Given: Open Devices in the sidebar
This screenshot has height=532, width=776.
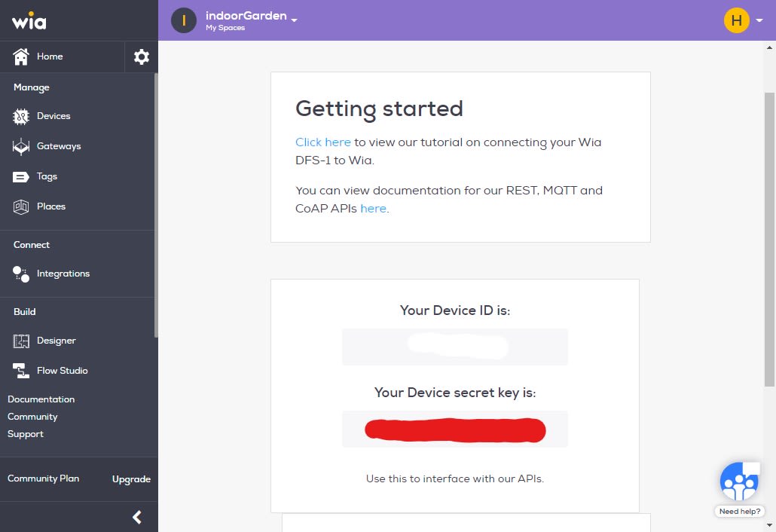Looking at the screenshot, I should coord(53,116).
